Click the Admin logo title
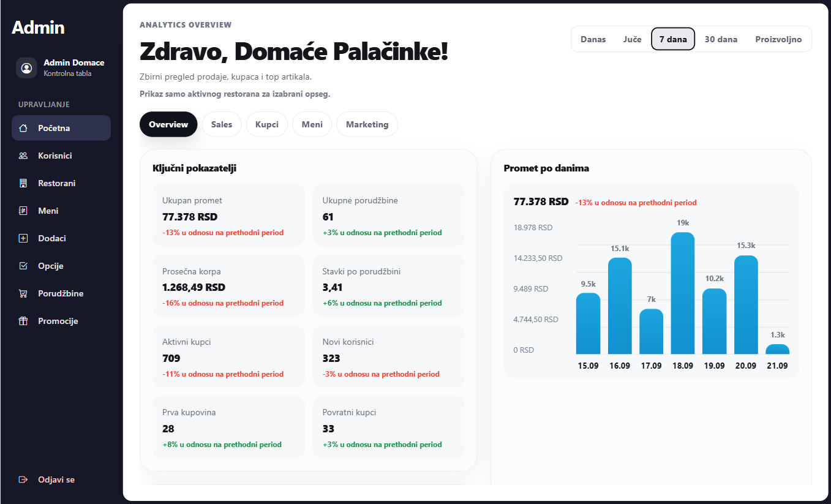 point(38,28)
